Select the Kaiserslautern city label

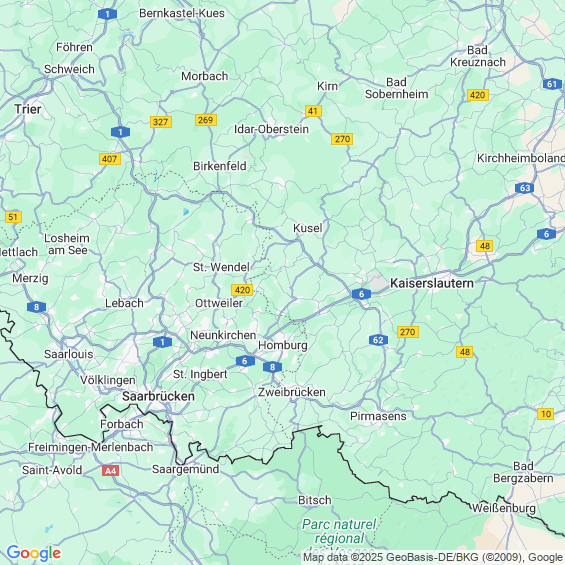point(432,283)
